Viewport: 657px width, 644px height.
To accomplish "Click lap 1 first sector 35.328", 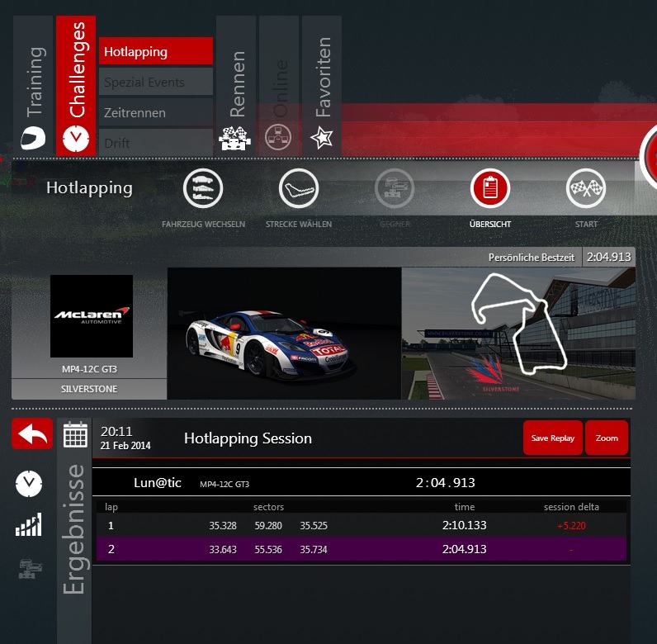I will [223, 525].
